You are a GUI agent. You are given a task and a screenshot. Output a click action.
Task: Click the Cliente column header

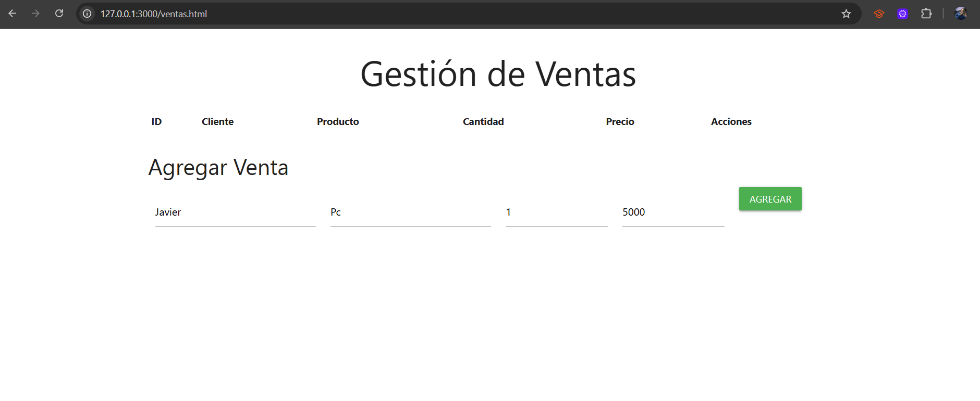pyautogui.click(x=217, y=121)
